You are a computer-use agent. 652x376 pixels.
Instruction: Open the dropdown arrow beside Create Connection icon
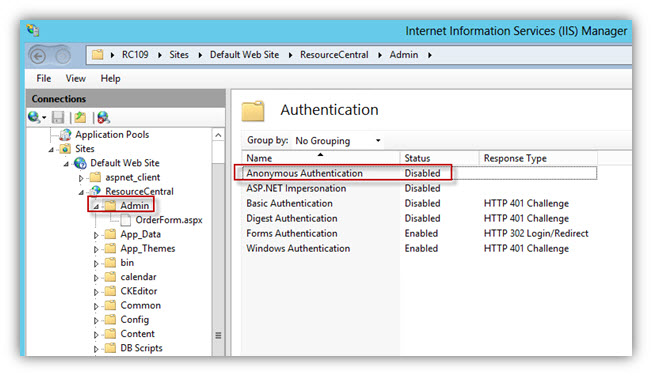[x=44, y=119]
